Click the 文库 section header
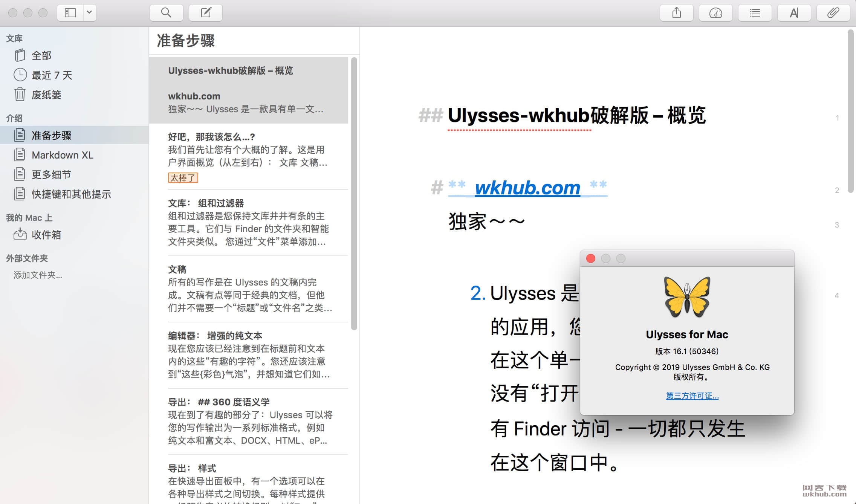The height and width of the screenshot is (504, 856). tap(14, 38)
